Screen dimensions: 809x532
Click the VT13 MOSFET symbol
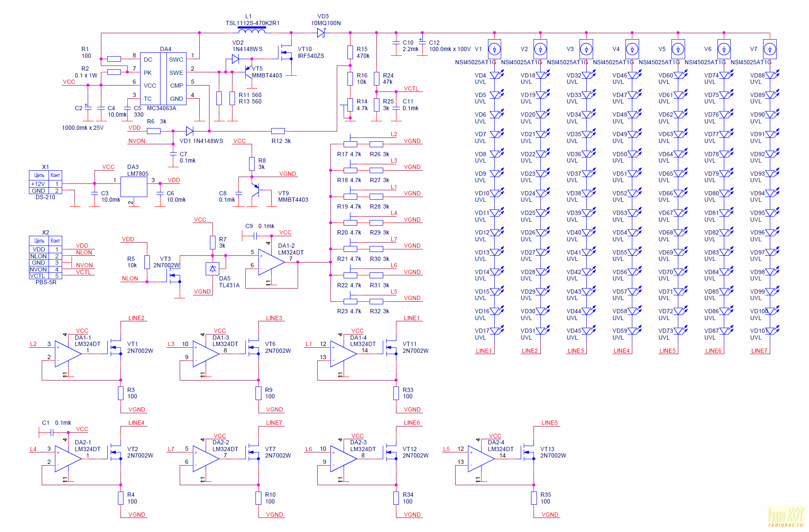(x=528, y=452)
